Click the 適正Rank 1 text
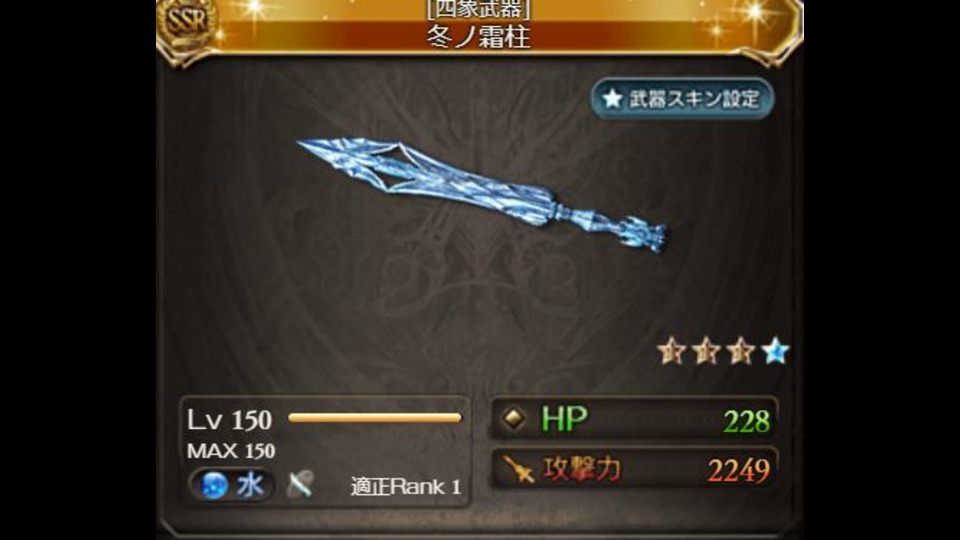 click(406, 487)
